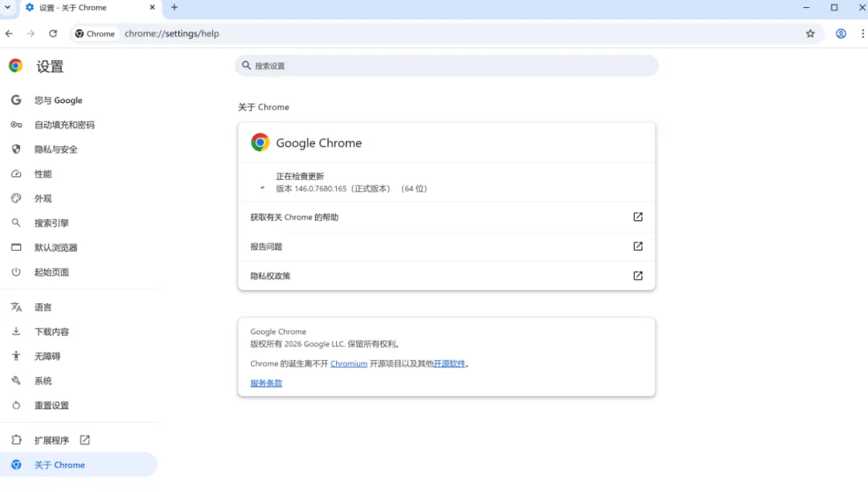Close the 设置 - 关于 Chrome tab
This screenshot has height=492, width=868.
click(152, 8)
